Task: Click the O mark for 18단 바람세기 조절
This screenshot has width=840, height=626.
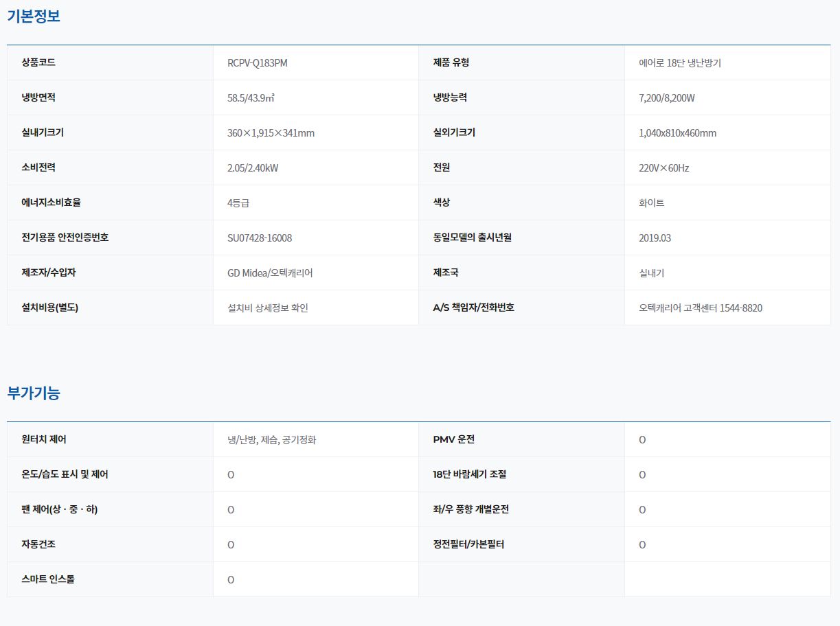Action: pos(642,475)
